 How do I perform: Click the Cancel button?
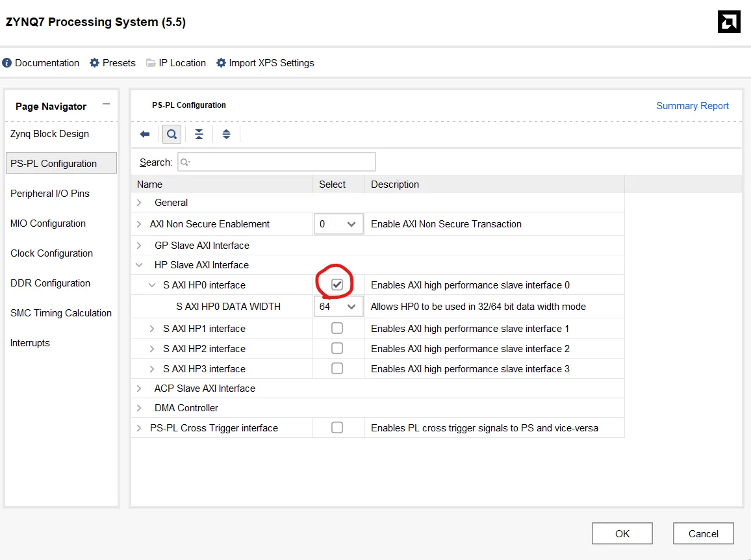703,533
